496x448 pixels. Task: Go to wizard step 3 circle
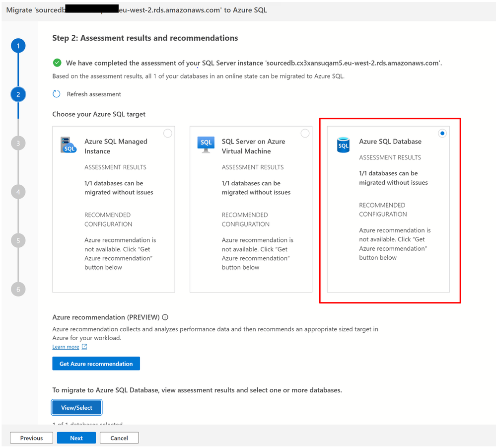[18, 144]
